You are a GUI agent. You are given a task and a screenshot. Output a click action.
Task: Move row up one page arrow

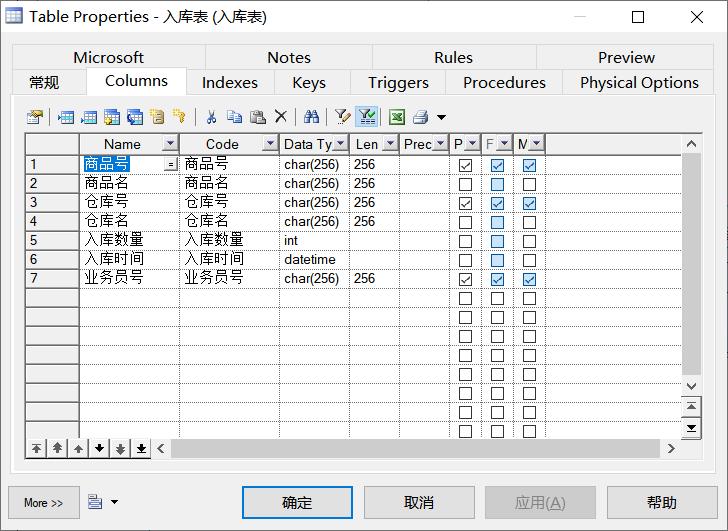(57, 448)
